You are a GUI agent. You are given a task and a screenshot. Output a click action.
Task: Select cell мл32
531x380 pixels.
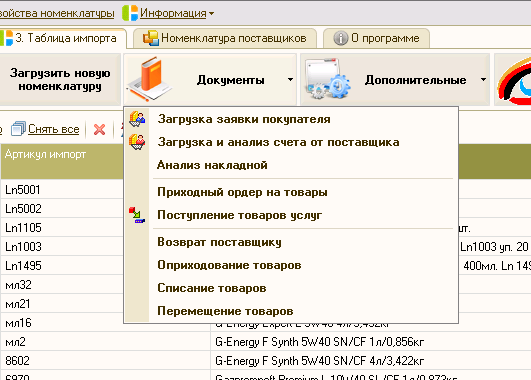click(x=62, y=285)
